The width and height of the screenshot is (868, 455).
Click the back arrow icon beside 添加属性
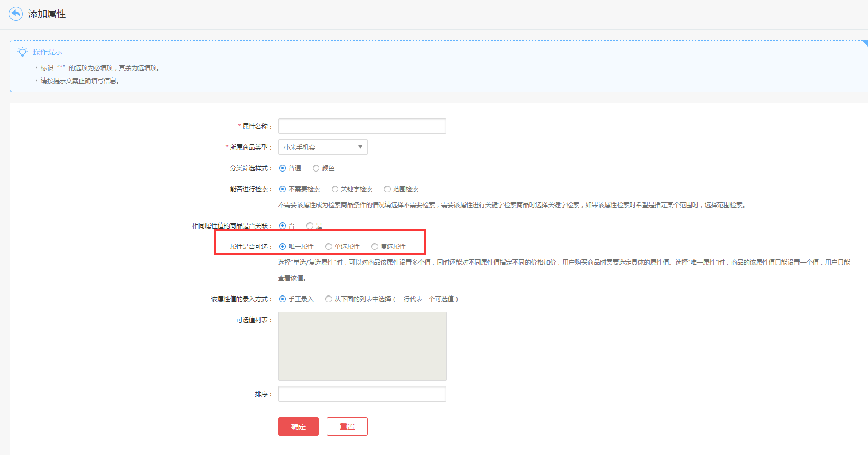click(x=16, y=14)
